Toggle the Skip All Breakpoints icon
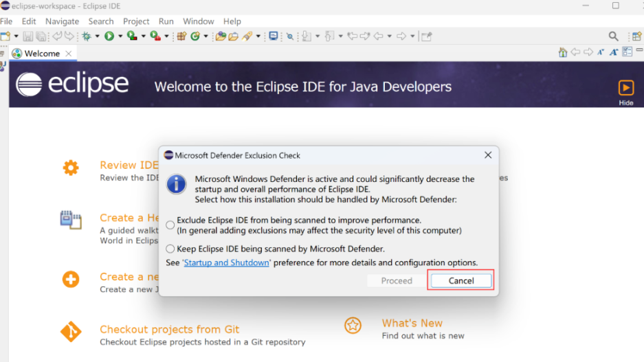Screen dimensions: 644x362 290,36
